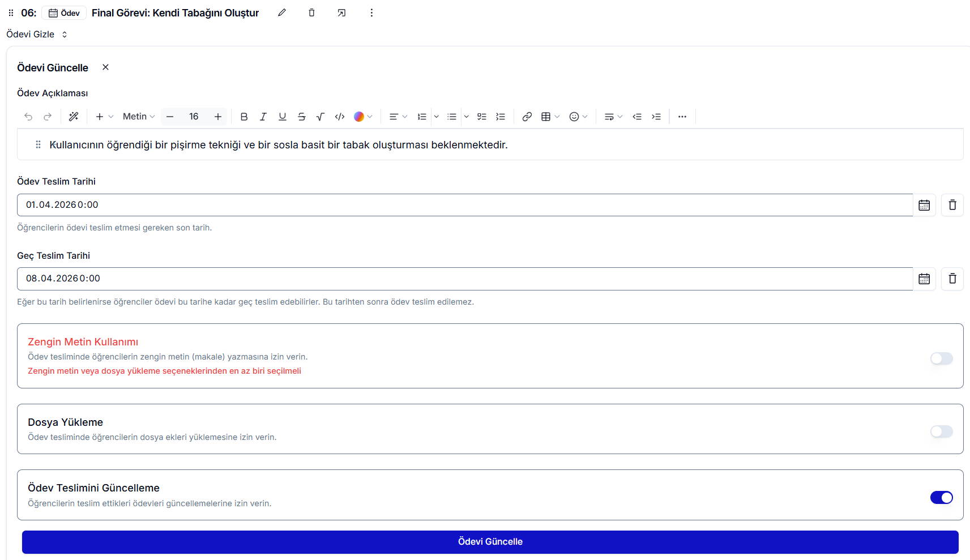970x560 pixels.
Task: Collapse the Ödevi Gizle expander
Action: 37,35
